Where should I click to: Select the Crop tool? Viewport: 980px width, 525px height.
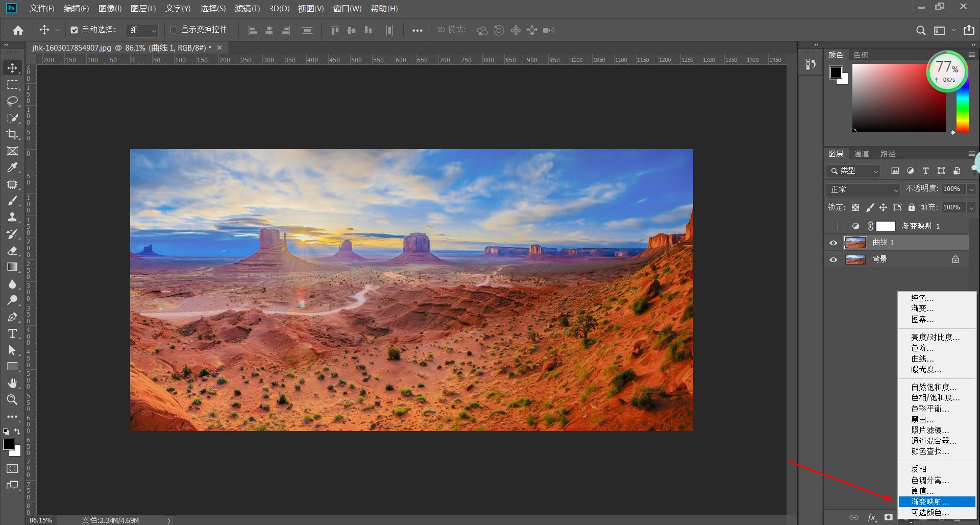(x=12, y=134)
